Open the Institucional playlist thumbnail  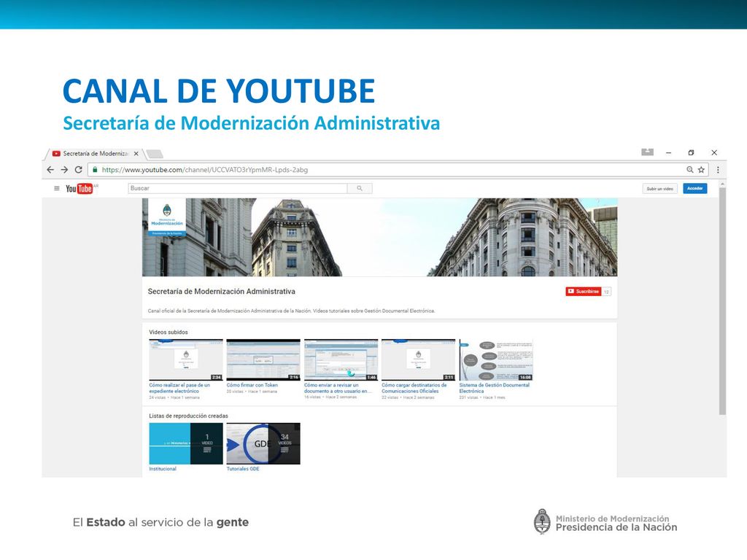(186, 443)
